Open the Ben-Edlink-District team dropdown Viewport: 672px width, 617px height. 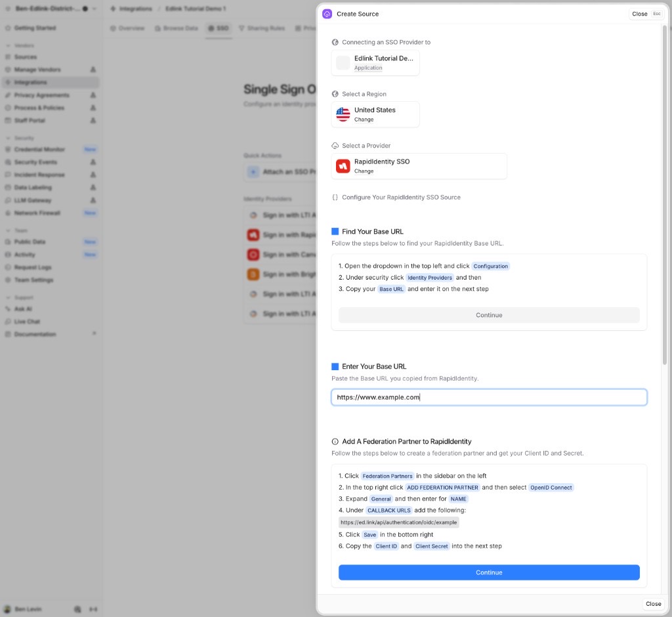pyautogui.click(x=51, y=9)
